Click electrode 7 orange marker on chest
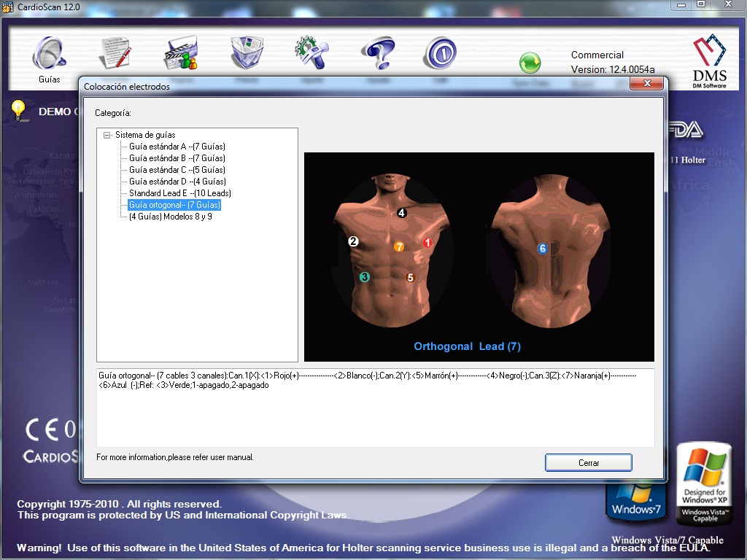The width and height of the screenshot is (747, 560). pyautogui.click(x=399, y=246)
